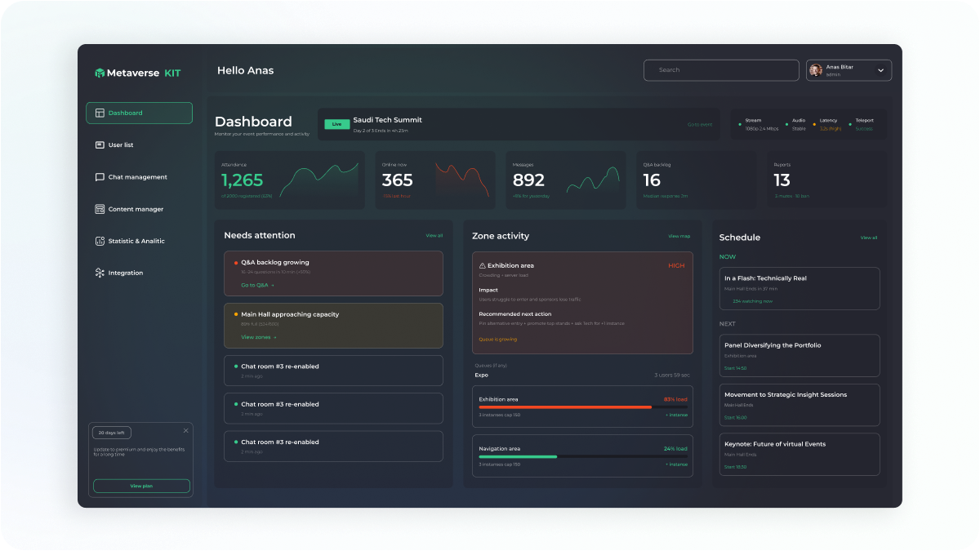The image size is (980, 551).
Task: Click the Dashboard sidebar icon
Action: [x=100, y=113]
